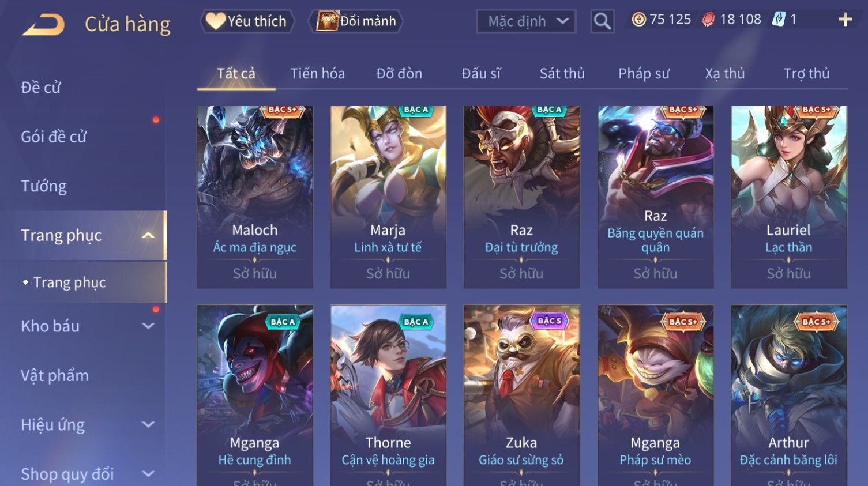Click the heart icon on Yêu thích
This screenshot has height=486, width=868.
point(216,21)
